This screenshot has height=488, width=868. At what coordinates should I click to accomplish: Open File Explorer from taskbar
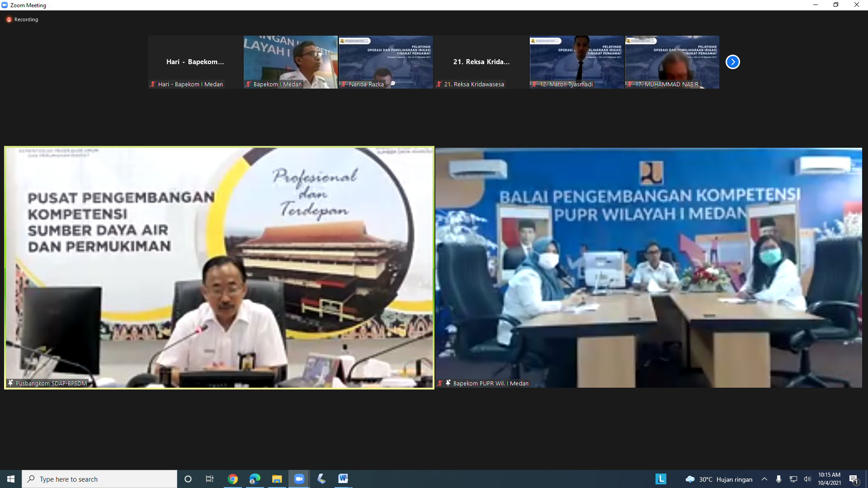[277, 479]
